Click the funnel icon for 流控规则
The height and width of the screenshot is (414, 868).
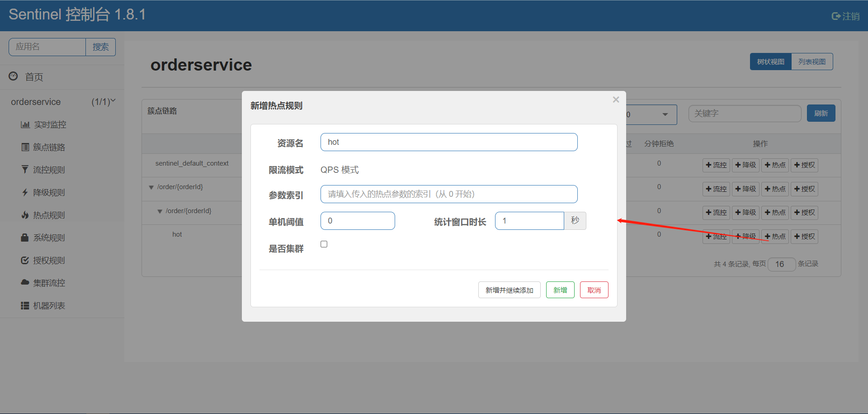click(25, 170)
